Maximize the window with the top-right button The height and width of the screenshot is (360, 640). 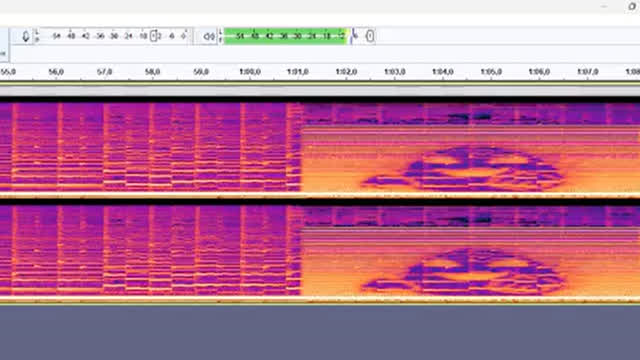(x=632, y=6)
